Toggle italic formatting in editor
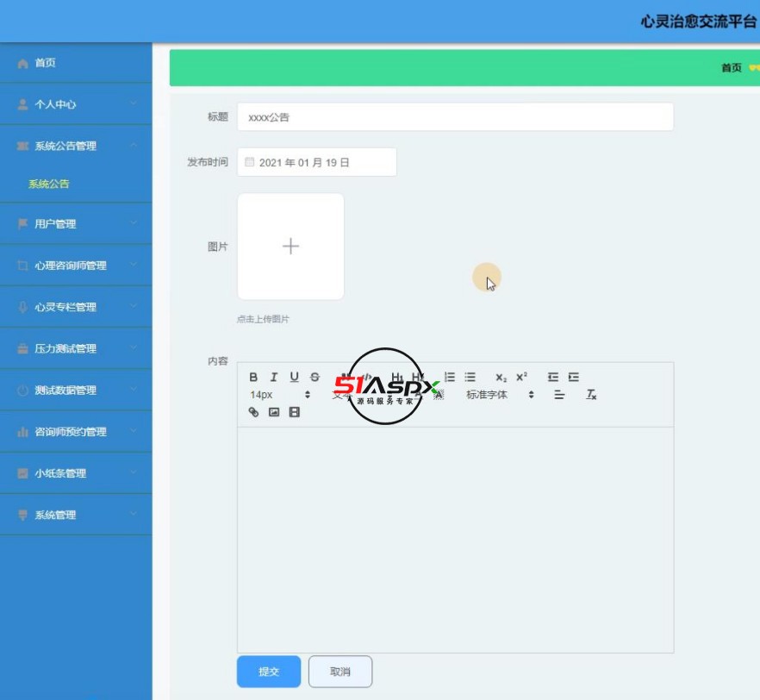The height and width of the screenshot is (700, 760). [274, 377]
